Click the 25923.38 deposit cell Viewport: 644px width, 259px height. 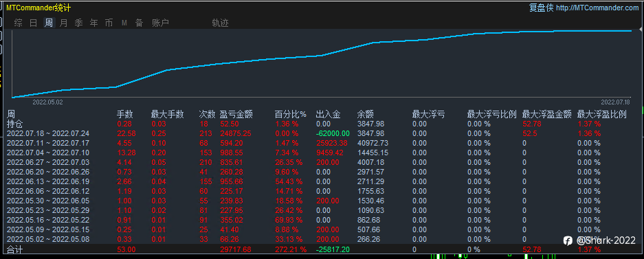coord(331,143)
